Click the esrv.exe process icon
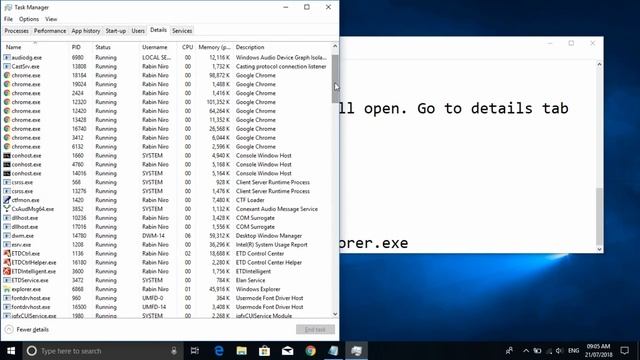This screenshot has height=360, width=640. click(7, 245)
